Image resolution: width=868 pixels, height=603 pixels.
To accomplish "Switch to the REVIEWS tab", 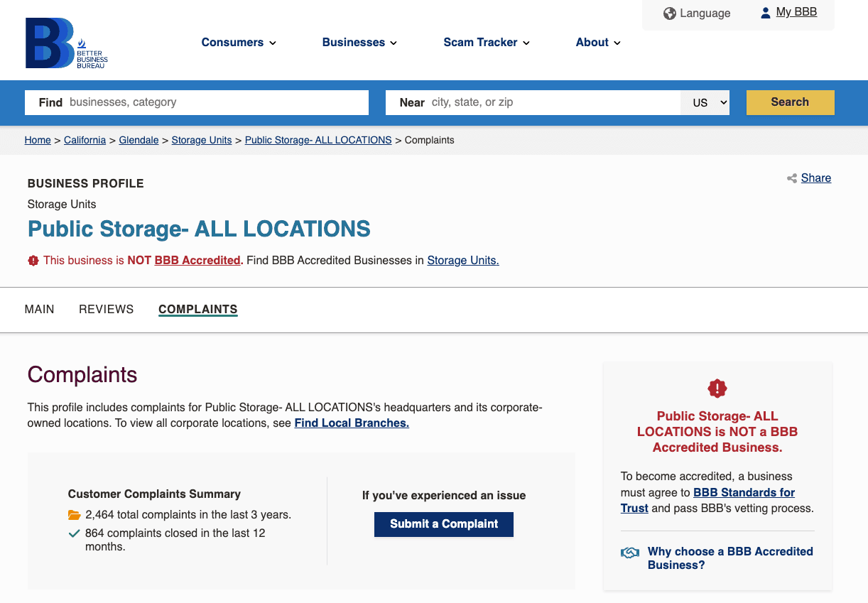I will tap(106, 309).
